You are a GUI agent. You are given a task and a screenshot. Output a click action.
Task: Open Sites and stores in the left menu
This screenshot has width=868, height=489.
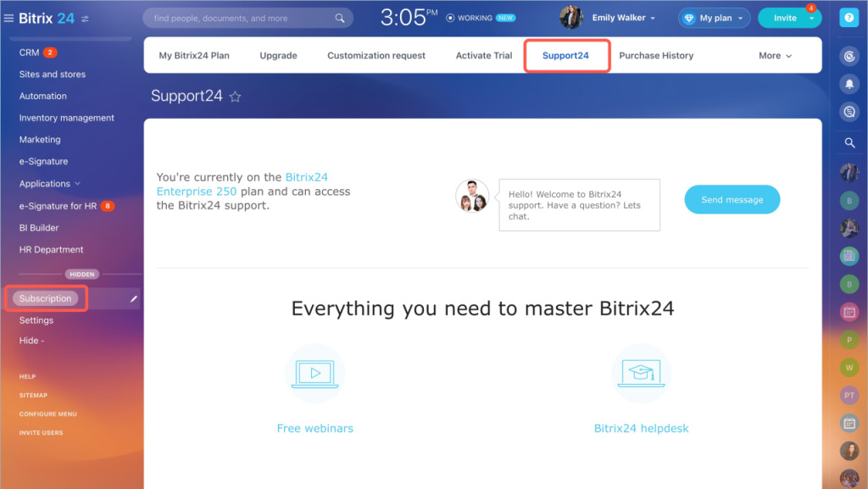52,74
